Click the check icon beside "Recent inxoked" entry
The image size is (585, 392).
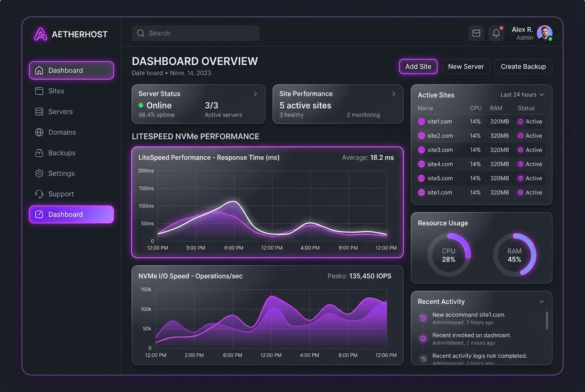[423, 338]
